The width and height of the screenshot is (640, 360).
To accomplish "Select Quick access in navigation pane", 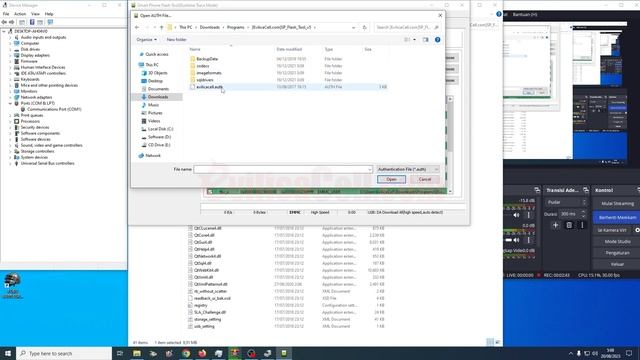I will (x=157, y=54).
